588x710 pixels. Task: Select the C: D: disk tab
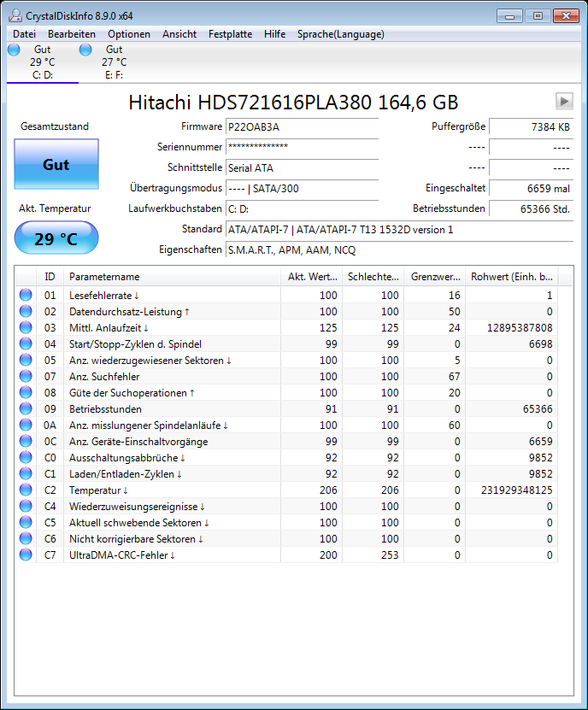pos(43,62)
